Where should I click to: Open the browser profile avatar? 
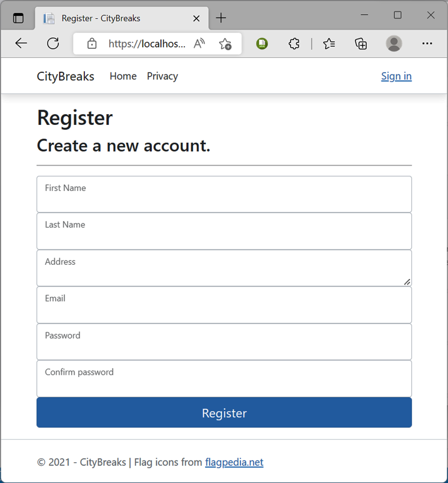click(394, 43)
